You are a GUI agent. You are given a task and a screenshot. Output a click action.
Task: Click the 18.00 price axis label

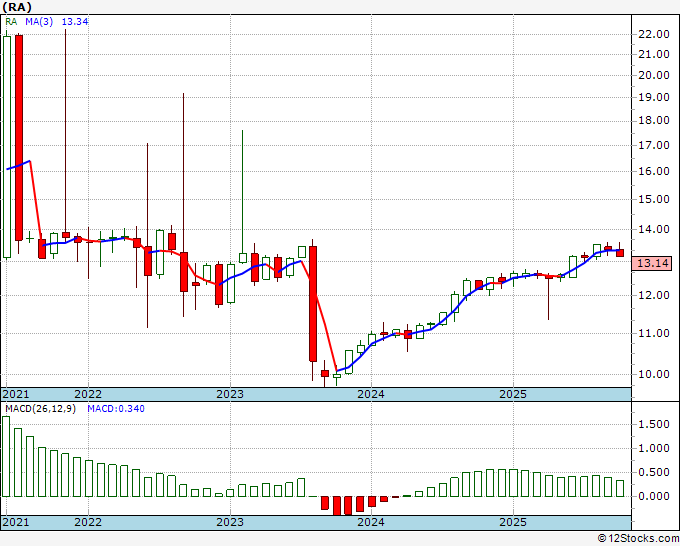(654, 120)
